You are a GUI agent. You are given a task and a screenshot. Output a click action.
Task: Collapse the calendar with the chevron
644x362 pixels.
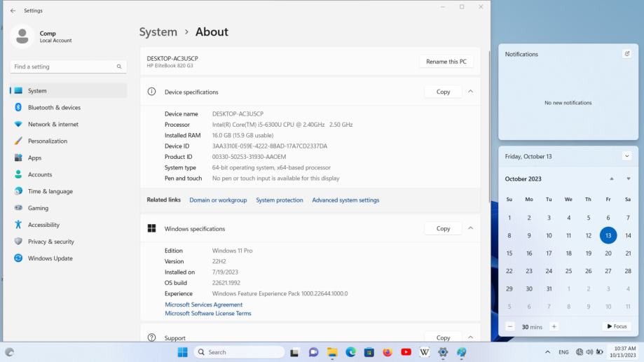[x=626, y=156]
